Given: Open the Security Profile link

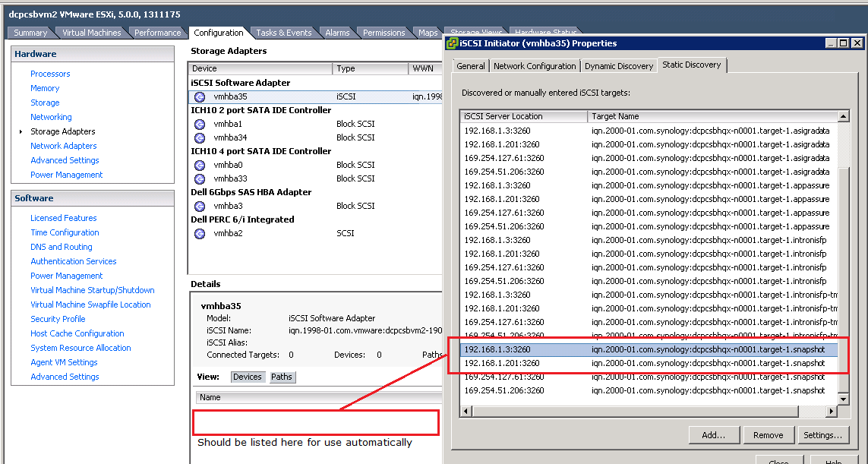Looking at the screenshot, I should click(58, 319).
